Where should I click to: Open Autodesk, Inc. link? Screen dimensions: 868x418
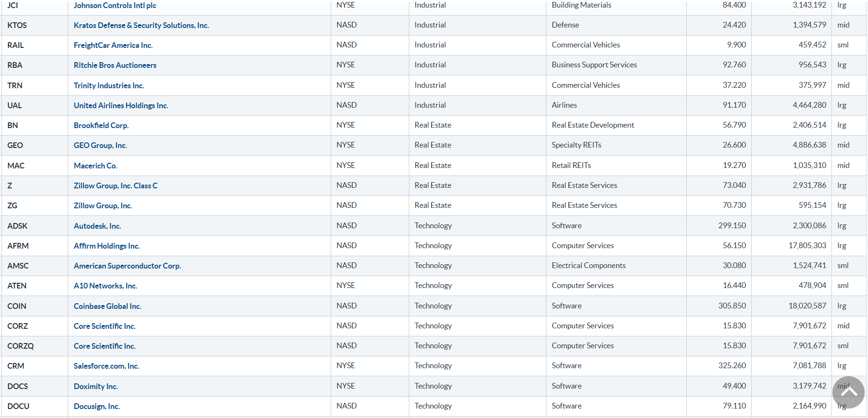click(x=98, y=226)
